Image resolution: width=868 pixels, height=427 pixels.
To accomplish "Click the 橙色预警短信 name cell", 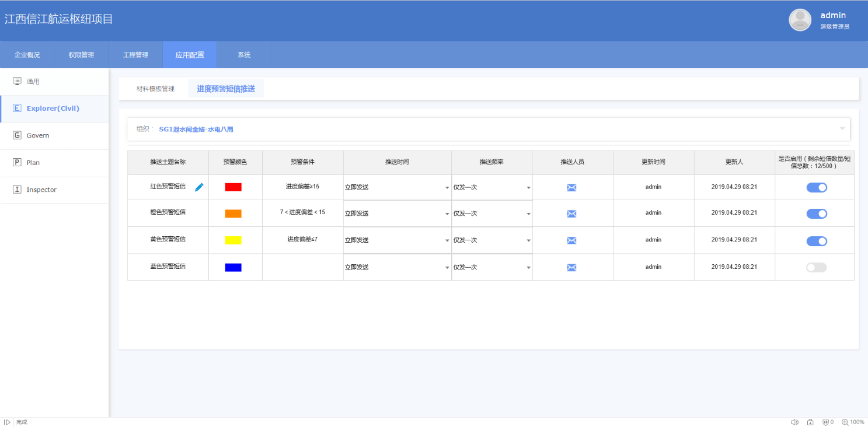I will (x=168, y=212).
